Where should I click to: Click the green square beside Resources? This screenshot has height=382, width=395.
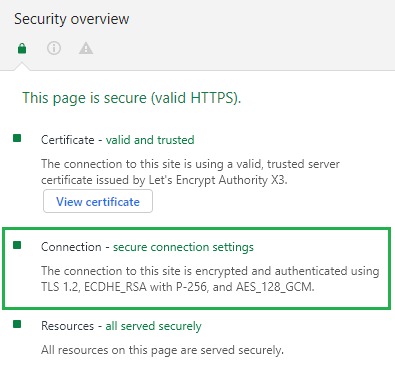click(17, 324)
